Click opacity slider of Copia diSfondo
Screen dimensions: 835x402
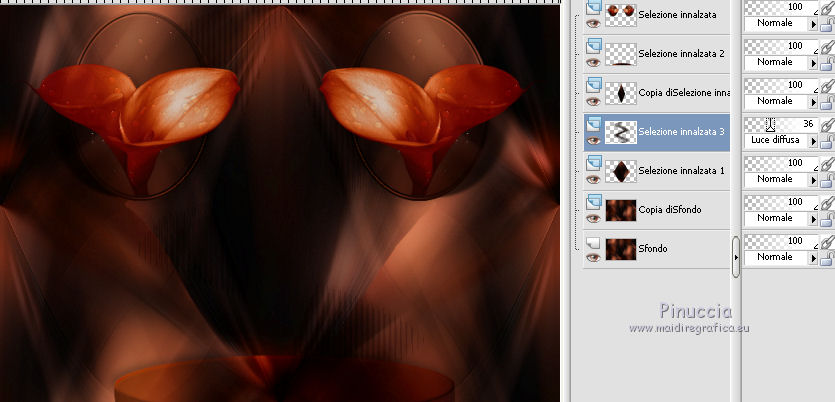(781, 202)
